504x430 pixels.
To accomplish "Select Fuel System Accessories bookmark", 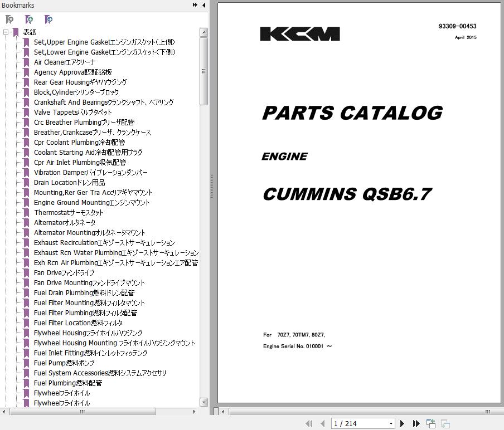I will click(x=100, y=373).
